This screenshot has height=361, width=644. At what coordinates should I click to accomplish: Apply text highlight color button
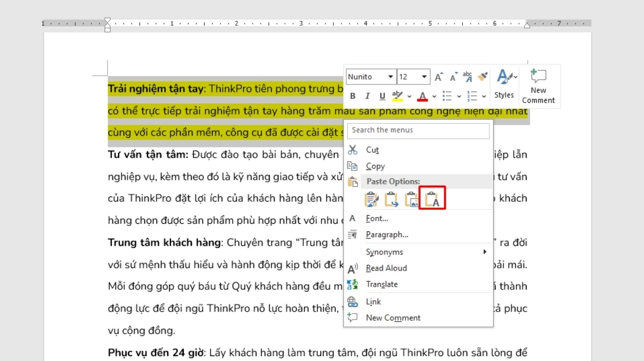pyautogui.click(x=397, y=96)
